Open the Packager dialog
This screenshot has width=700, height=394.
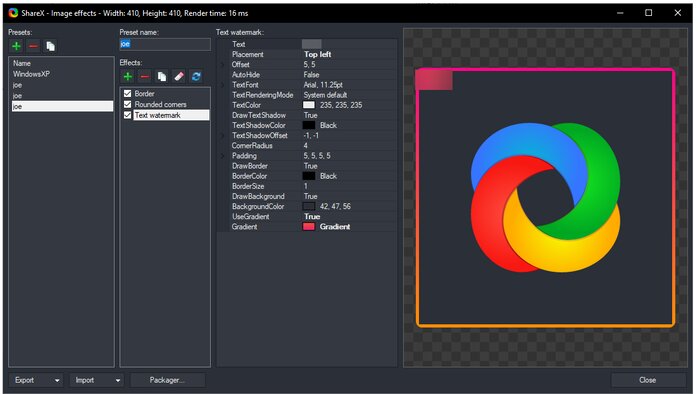tap(167, 380)
